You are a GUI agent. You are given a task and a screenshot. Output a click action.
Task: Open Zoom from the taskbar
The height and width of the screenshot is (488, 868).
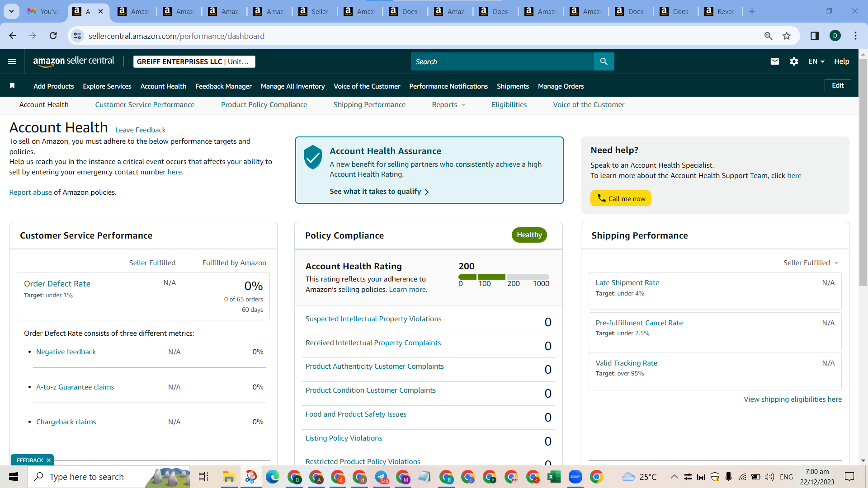(575, 477)
